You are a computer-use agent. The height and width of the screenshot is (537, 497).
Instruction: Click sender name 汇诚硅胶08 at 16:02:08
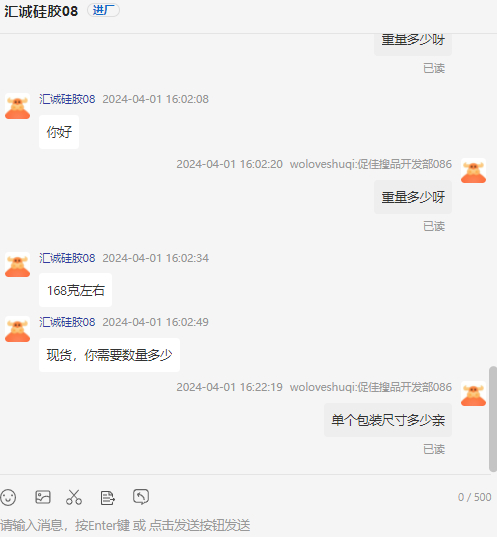pyautogui.click(x=67, y=99)
